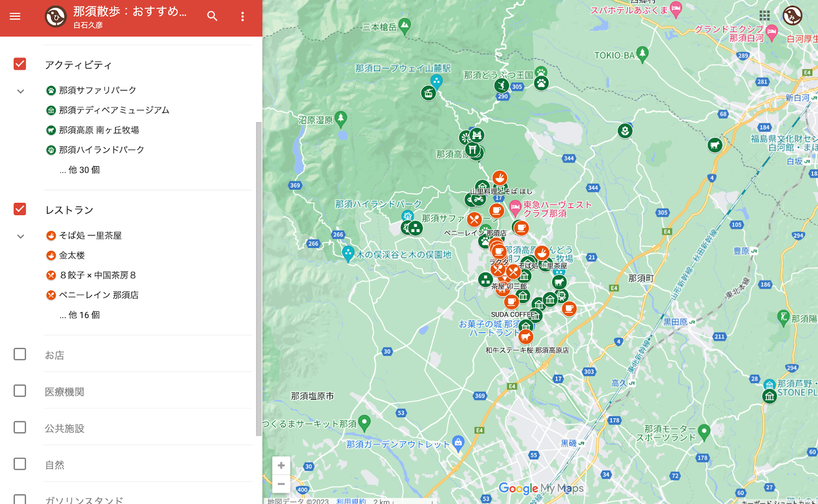Click the グランドエクシブ那須白河 hotel pin
818x504 pixels.
(772, 32)
